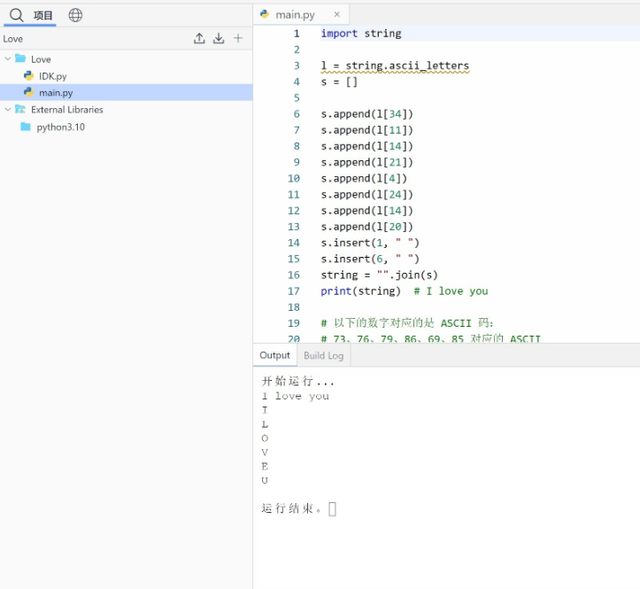Click code line 's.append(l[4])'
640x589 pixels.
click(x=364, y=178)
